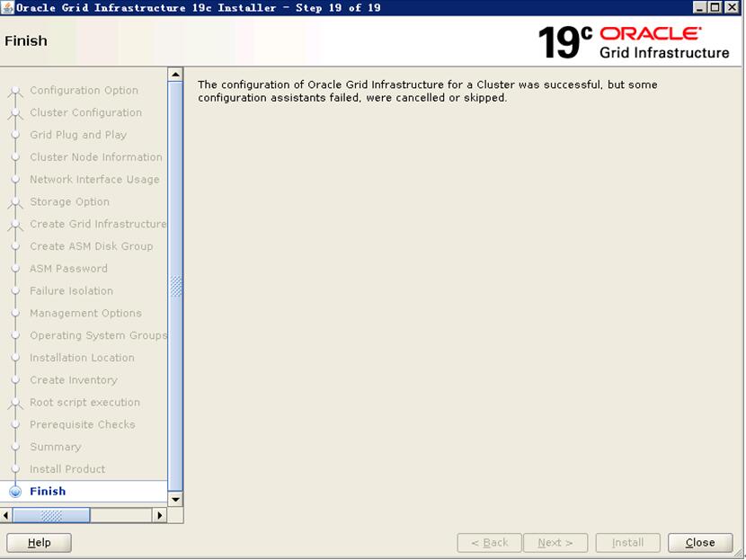The image size is (746, 560).
Task: Click Storage Option step node icon
Action: pyautogui.click(x=15, y=202)
